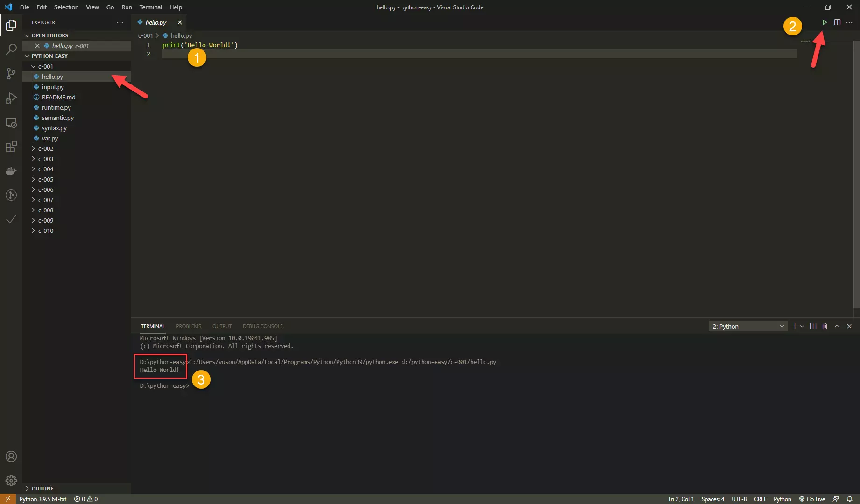Viewport: 860px width, 504px height.
Task: Expand the c-009 folder
Action: coord(77,220)
